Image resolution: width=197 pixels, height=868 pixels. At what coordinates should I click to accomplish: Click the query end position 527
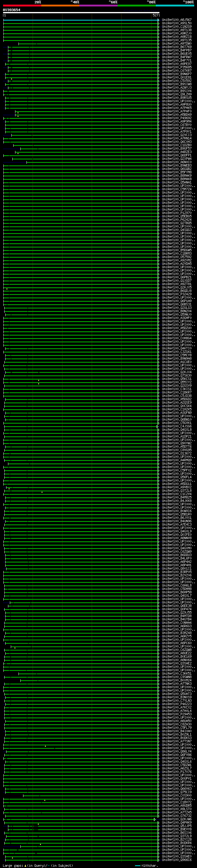pyautogui.click(x=155, y=15)
